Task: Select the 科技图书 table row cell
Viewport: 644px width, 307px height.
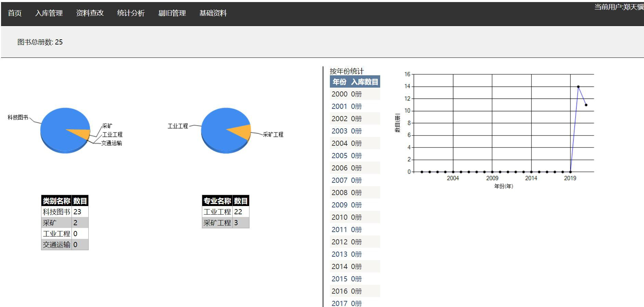Action: point(56,212)
